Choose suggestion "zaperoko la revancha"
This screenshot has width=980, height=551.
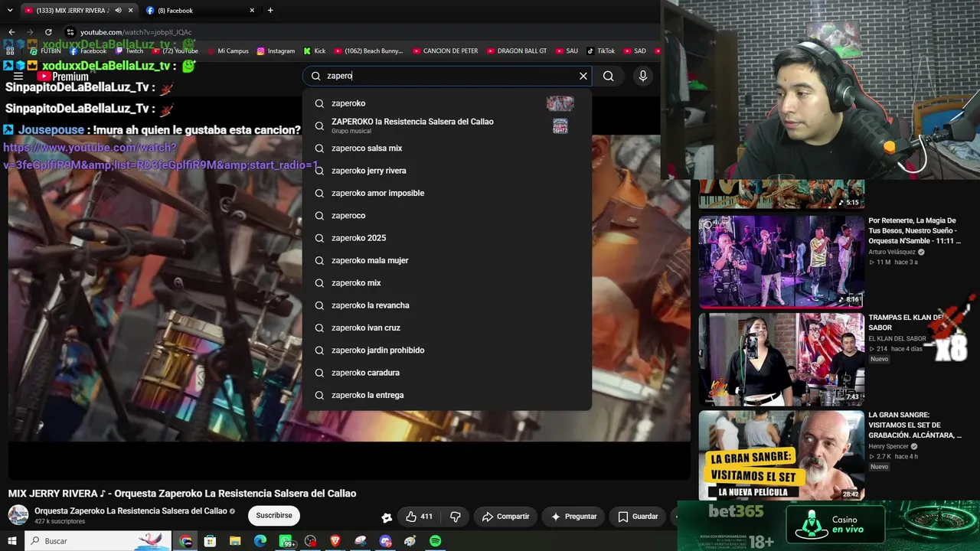pyautogui.click(x=447, y=305)
